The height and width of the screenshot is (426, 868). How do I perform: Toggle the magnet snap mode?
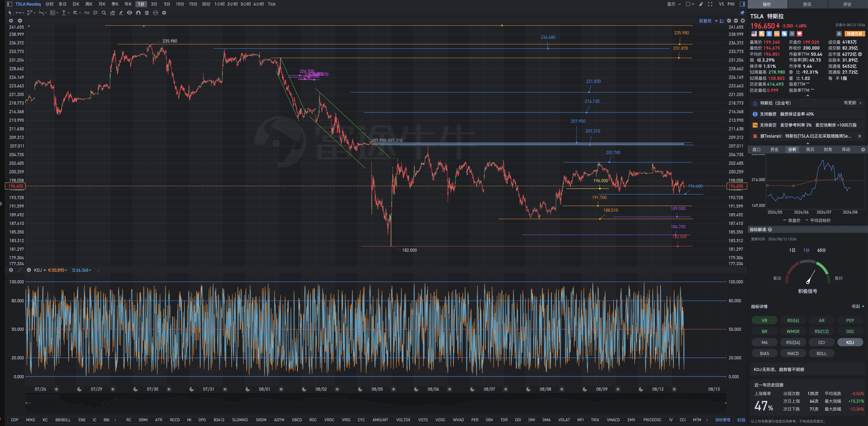(138, 13)
